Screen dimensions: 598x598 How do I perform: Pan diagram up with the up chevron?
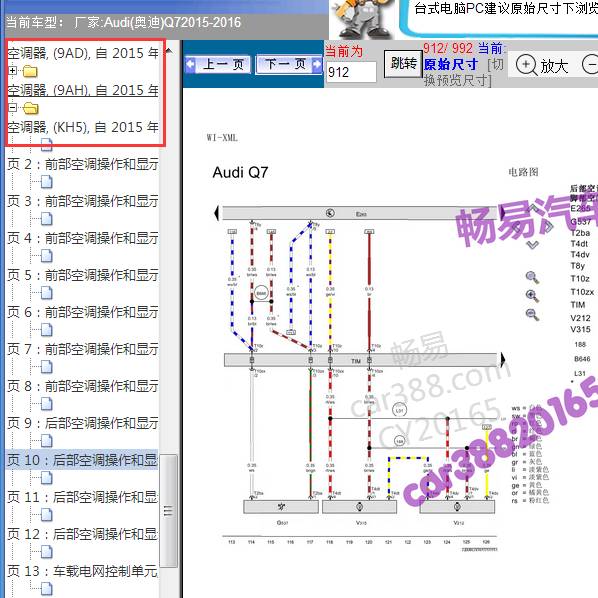click(x=532, y=209)
